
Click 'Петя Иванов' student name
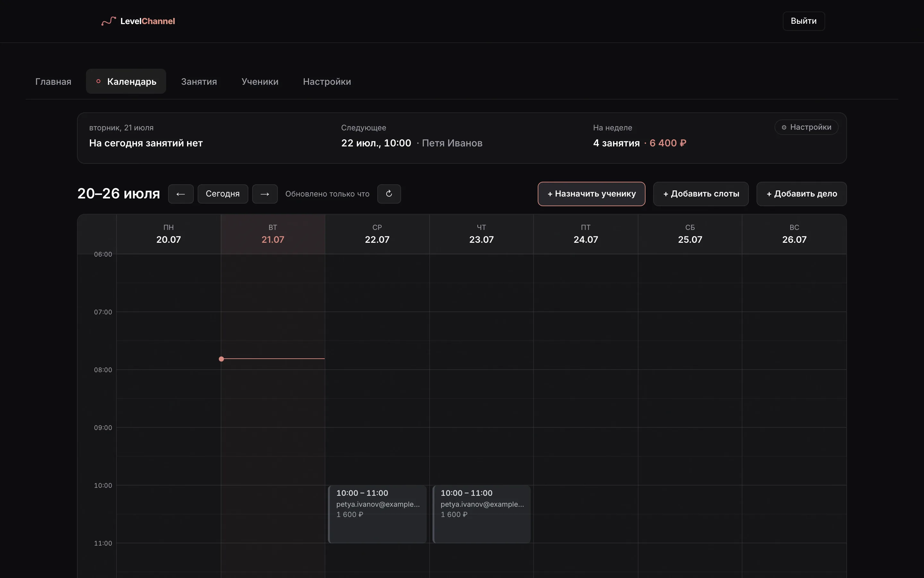452,143
